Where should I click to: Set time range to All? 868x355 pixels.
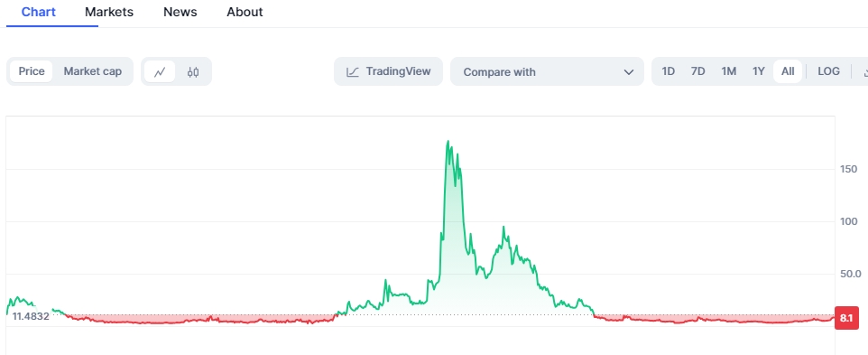point(788,71)
